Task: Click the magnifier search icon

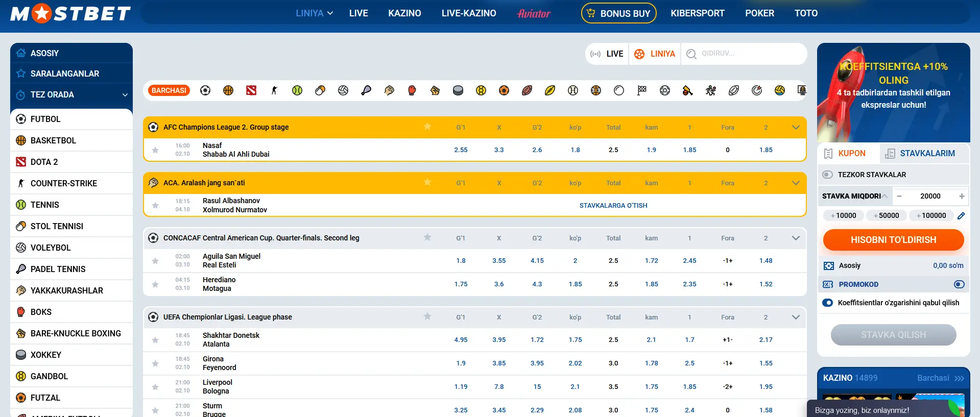Action: (x=691, y=54)
